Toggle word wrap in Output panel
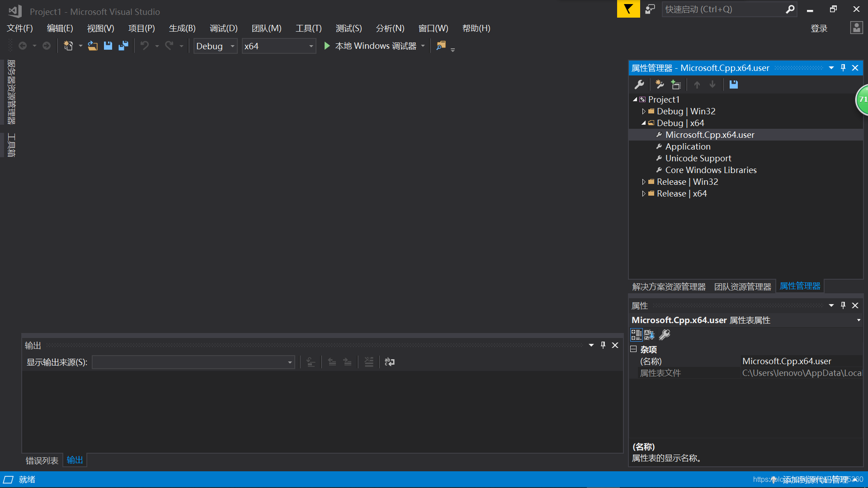 [390, 362]
